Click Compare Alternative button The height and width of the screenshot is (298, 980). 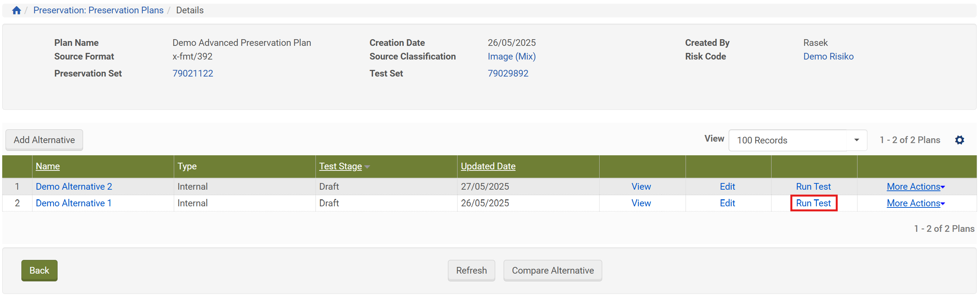(x=552, y=270)
